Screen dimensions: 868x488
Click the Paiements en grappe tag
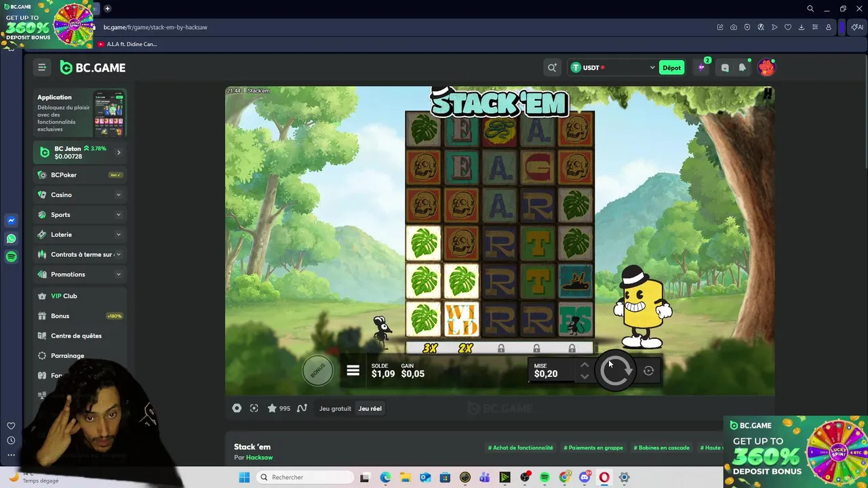593,448
